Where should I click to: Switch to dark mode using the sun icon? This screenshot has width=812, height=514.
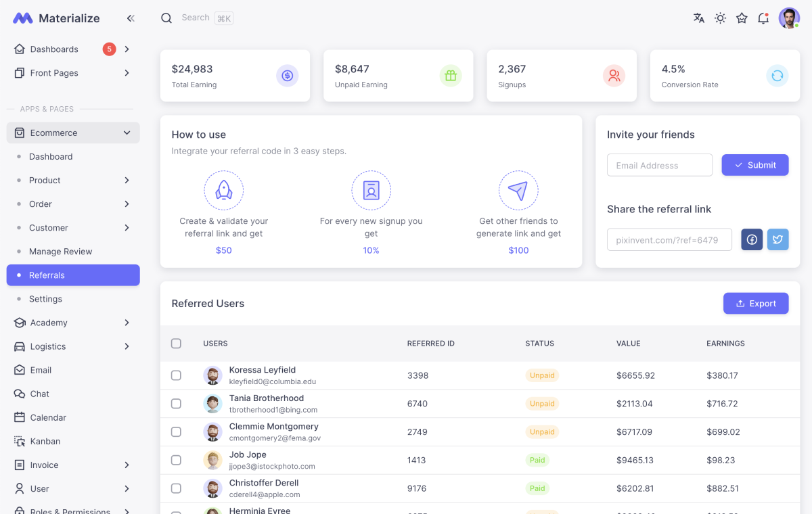coord(720,18)
